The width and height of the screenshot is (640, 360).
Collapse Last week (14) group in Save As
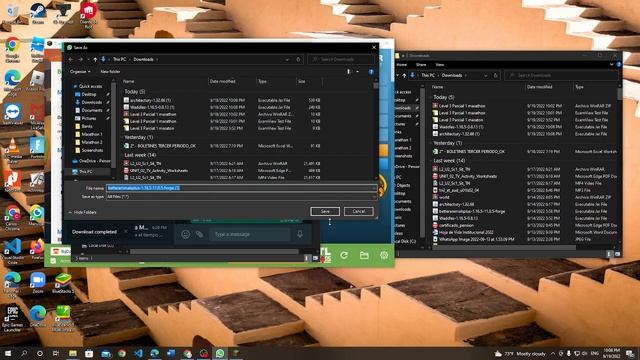[x=140, y=155]
